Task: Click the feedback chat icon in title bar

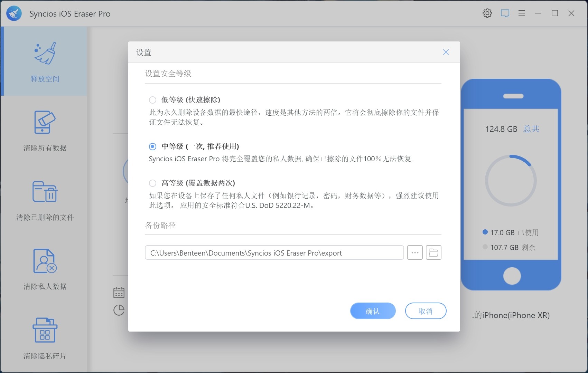Action: [x=505, y=13]
